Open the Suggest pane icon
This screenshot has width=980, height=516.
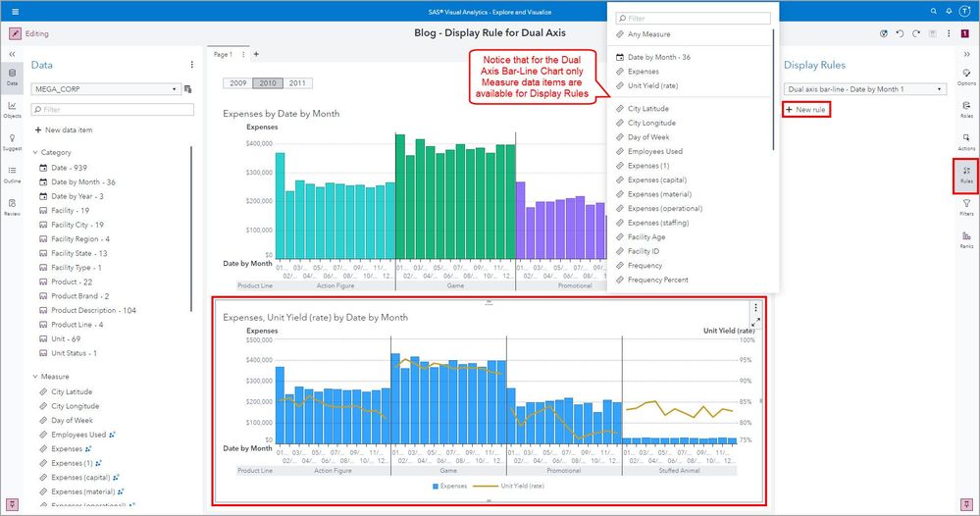click(x=12, y=142)
